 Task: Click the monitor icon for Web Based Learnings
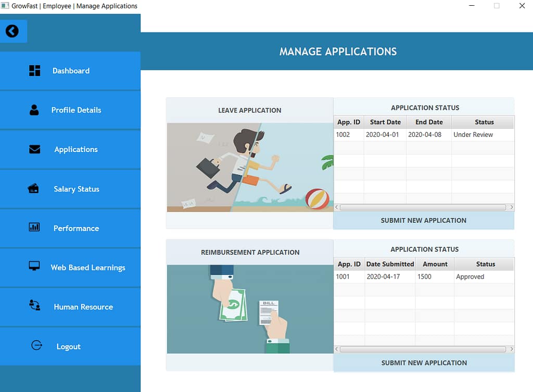[x=35, y=268]
